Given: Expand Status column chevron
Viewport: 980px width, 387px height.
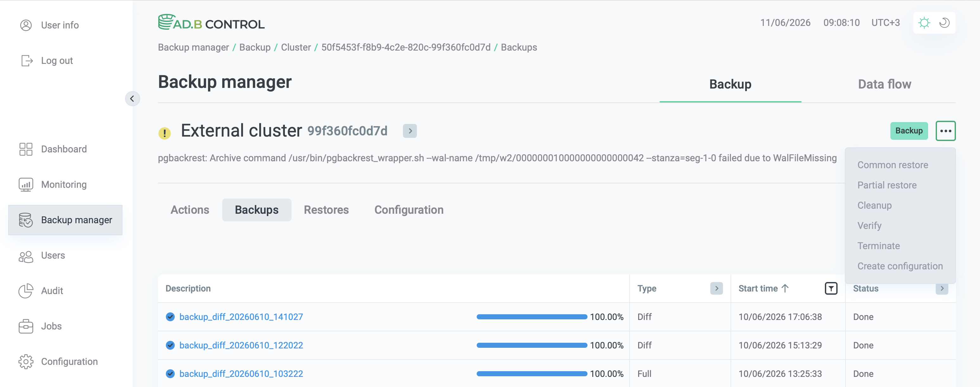Looking at the screenshot, I should point(942,289).
